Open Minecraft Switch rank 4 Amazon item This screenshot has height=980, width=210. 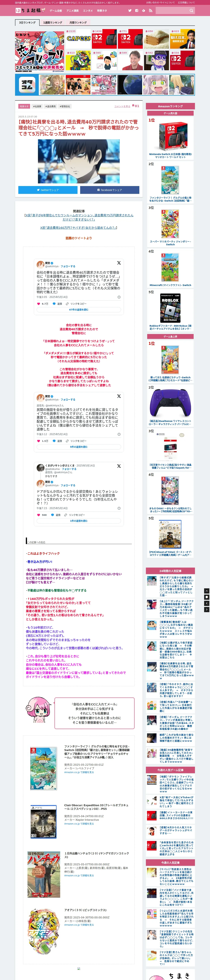170,268
